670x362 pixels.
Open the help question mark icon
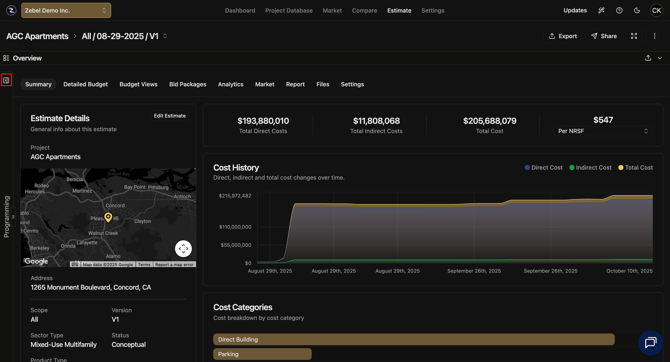[619, 10]
